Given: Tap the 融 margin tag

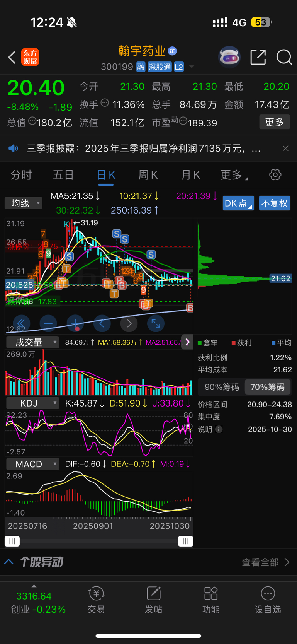Looking at the screenshot, I should tap(141, 67).
